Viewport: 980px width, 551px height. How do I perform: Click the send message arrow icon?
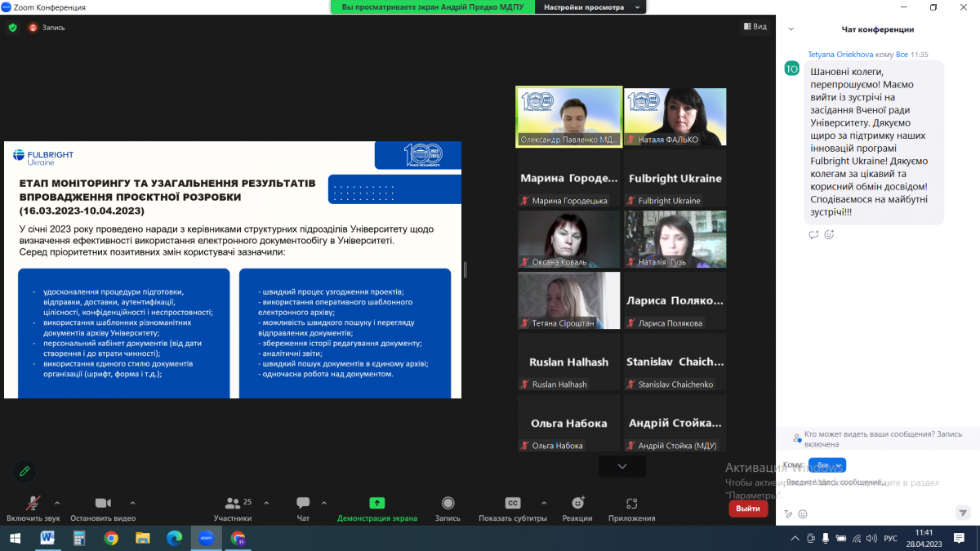[x=962, y=513]
